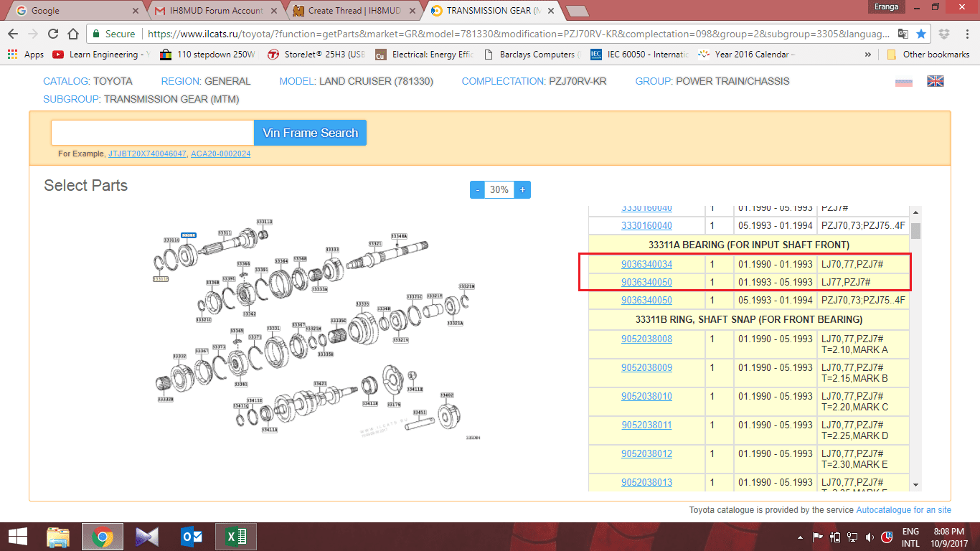Open example VIN JTJBT20X740046047 link
Screen dimensions: 980x551
coord(147,154)
